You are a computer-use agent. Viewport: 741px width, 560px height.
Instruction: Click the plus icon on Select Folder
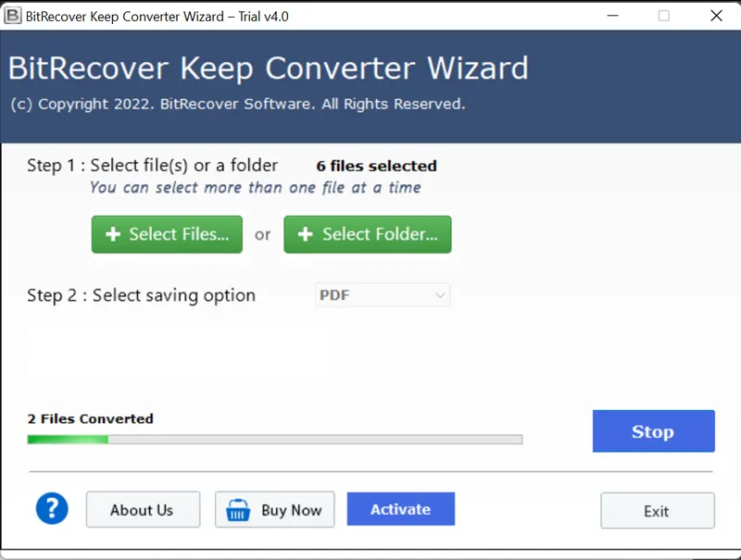click(306, 234)
